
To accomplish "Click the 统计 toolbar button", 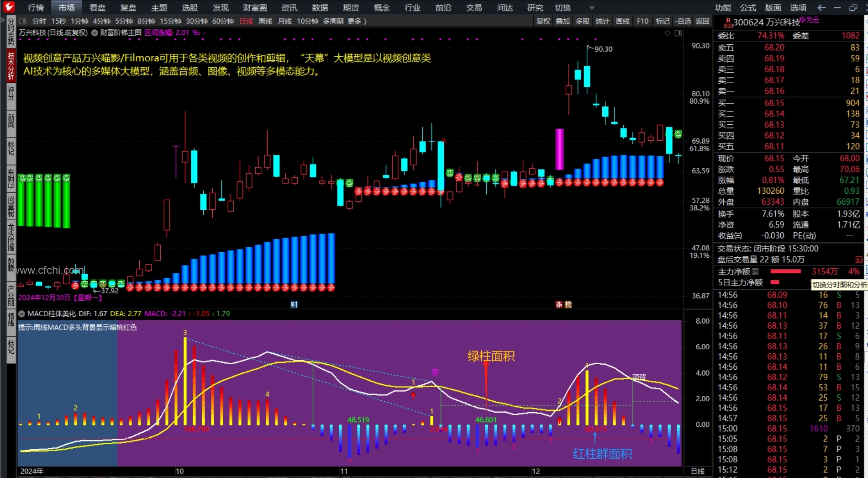I will tap(603, 21).
